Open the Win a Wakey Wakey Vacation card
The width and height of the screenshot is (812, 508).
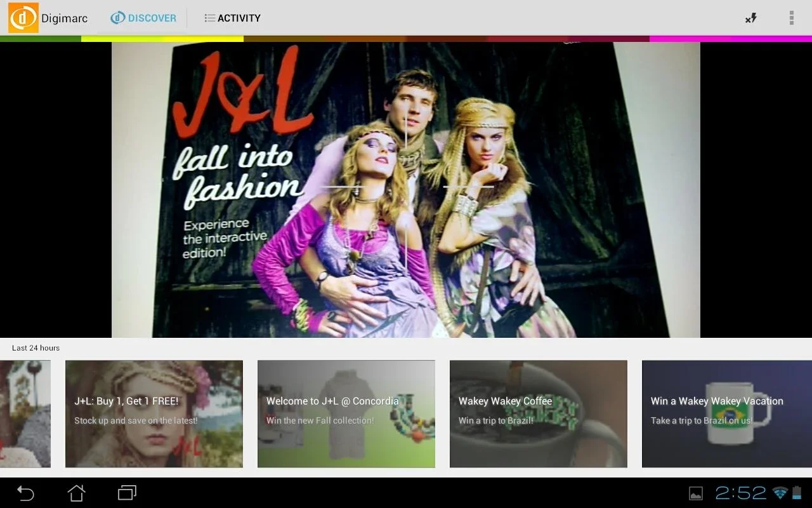click(x=727, y=414)
